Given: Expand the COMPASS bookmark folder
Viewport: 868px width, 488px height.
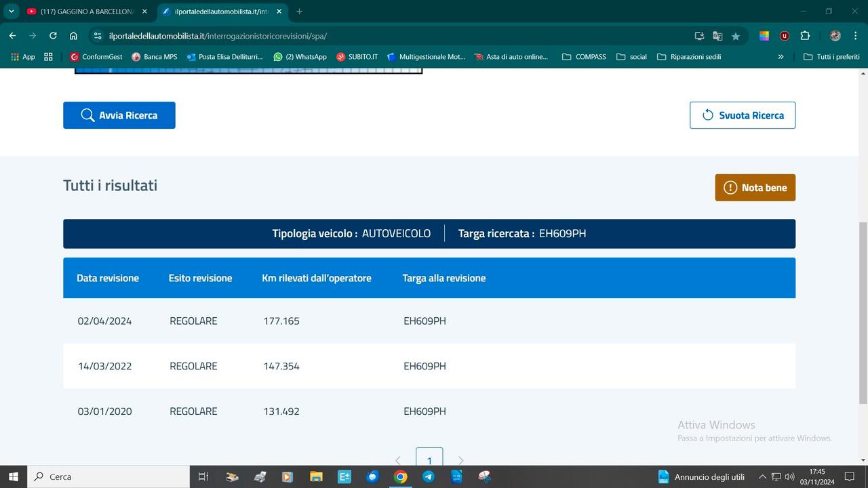Looking at the screenshot, I should [x=584, y=57].
